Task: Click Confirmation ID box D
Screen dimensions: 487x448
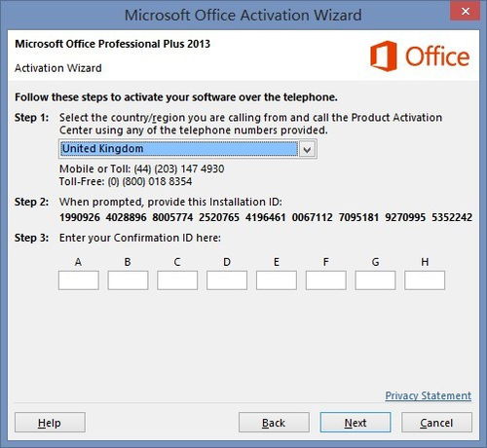Action: point(227,280)
